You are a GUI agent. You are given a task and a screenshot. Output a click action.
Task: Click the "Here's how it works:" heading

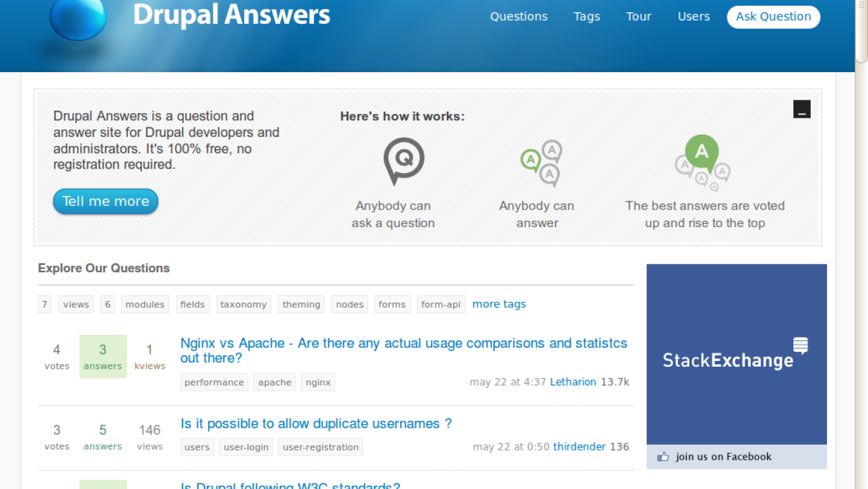click(402, 116)
